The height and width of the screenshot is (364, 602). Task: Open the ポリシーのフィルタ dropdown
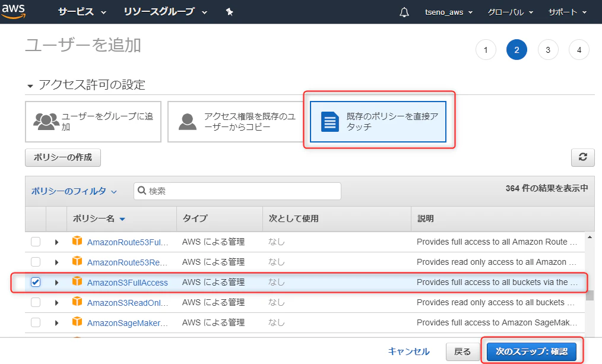click(74, 191)
